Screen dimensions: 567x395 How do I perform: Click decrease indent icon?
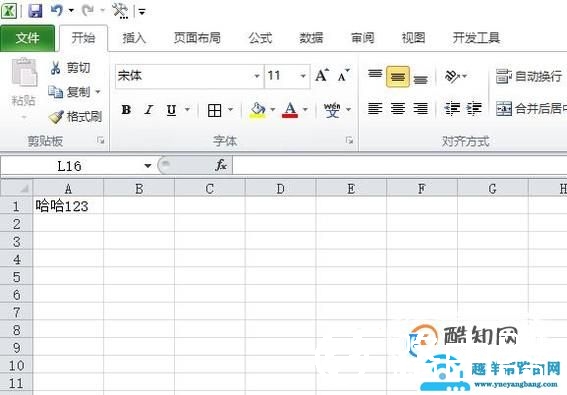point(452,108)
